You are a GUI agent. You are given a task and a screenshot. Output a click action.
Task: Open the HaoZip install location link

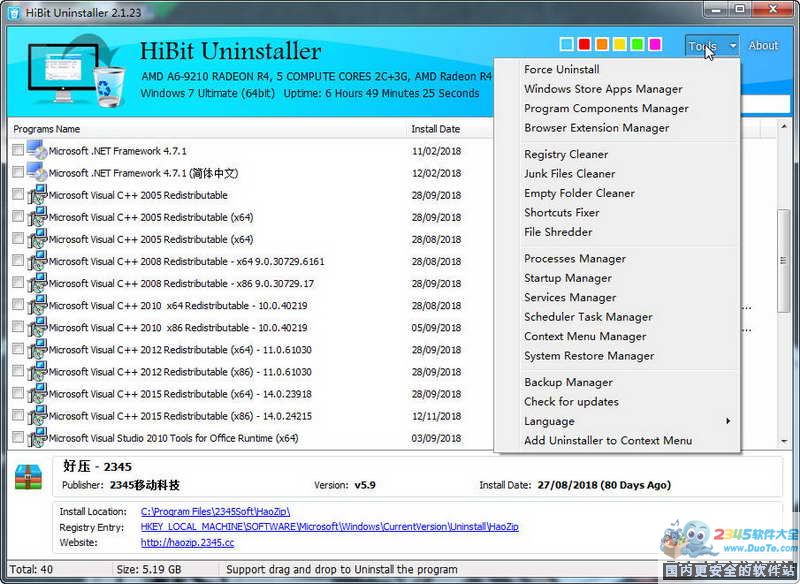coord(215,511)
